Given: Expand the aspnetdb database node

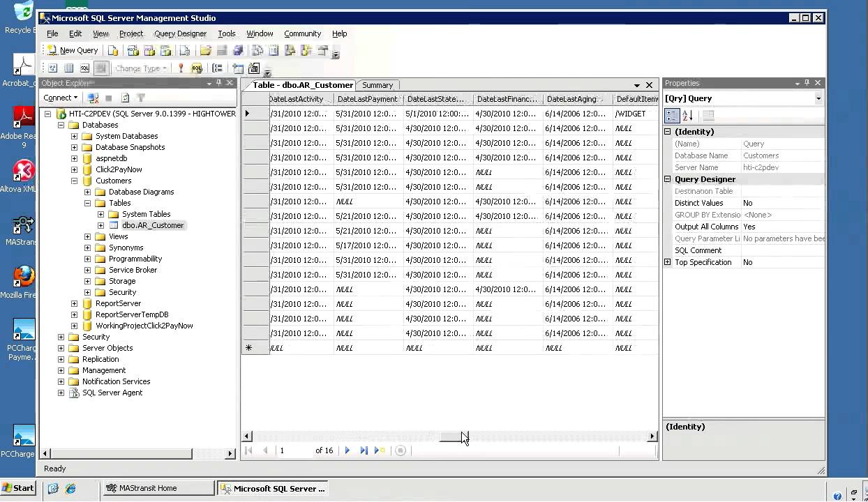Looking at the screenshot, I should pyautogui.click(x=74, y=158).
